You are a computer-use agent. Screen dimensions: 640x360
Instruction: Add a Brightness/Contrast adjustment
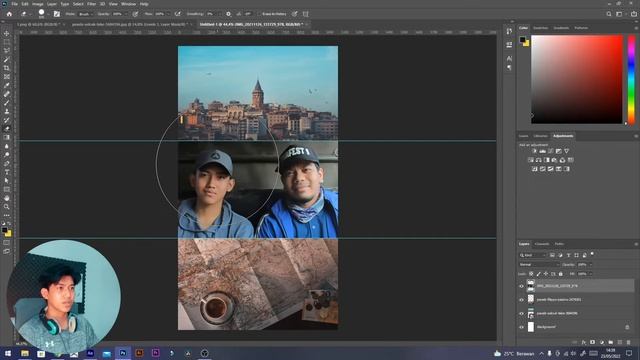pos(534,151)
